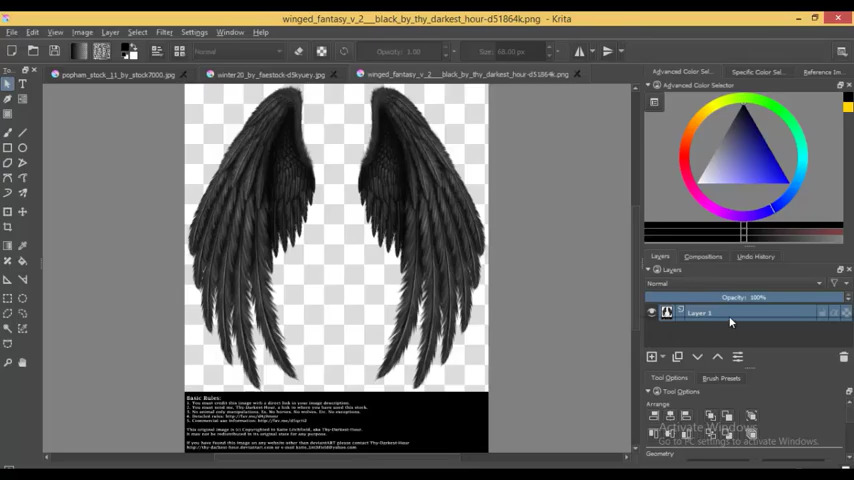
Task: Open the Filter menu
Action: pos(164,32)
